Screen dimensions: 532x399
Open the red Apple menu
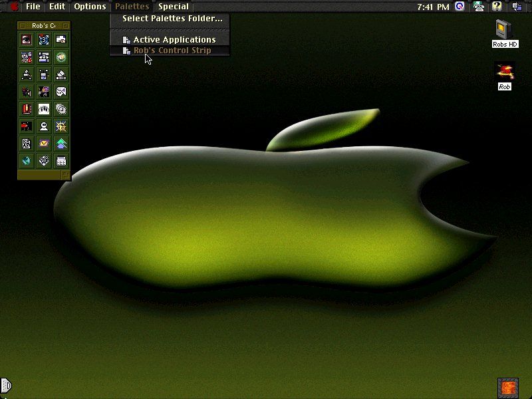13,7
